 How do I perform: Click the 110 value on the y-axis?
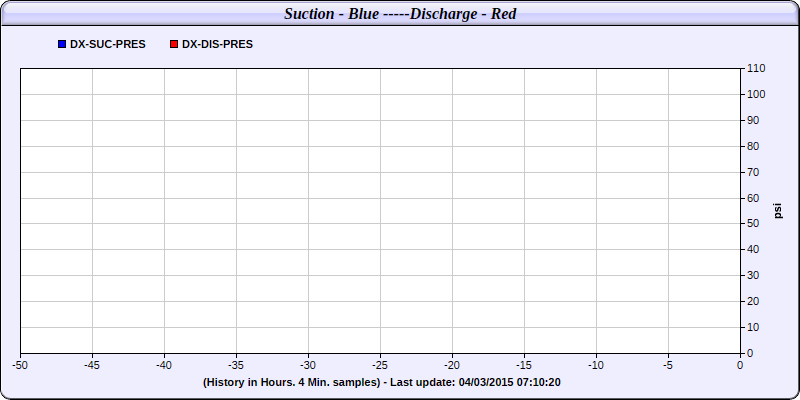coord(756,68)
